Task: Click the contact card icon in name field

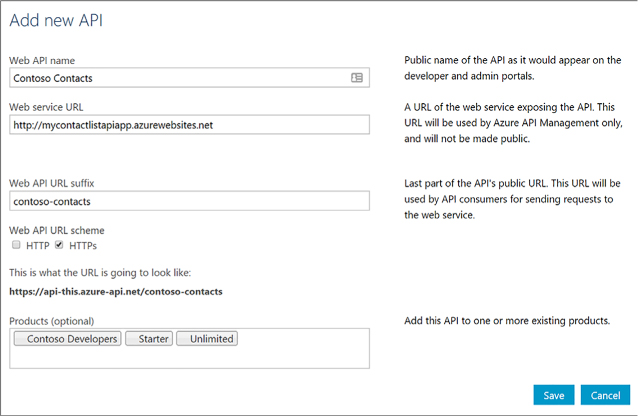Action: click(x=357, y=77)
